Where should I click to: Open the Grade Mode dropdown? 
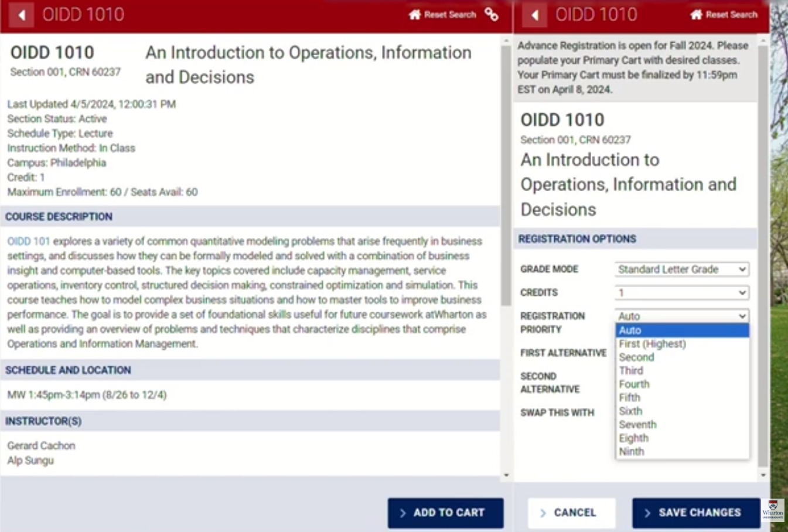[x=682, y=269]
